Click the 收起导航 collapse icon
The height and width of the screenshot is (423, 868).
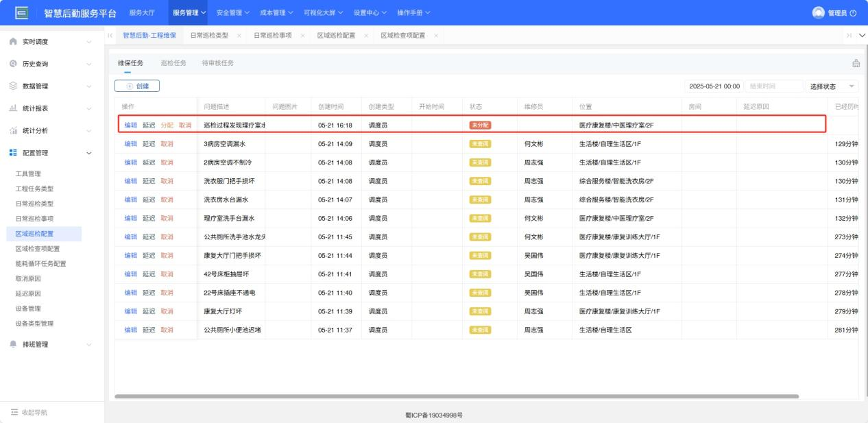[x=14, y=412]
